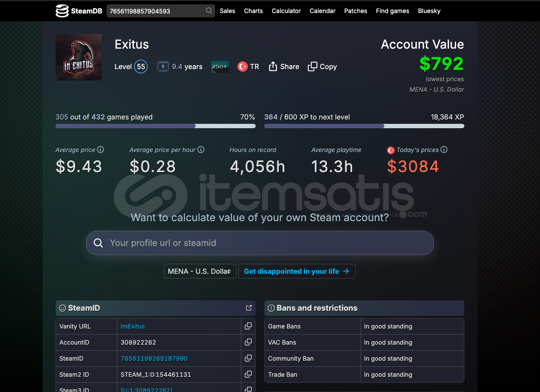This screenshot has width=540, height=392.
Task: Click the games played progress bar
Action: [156, 126]
